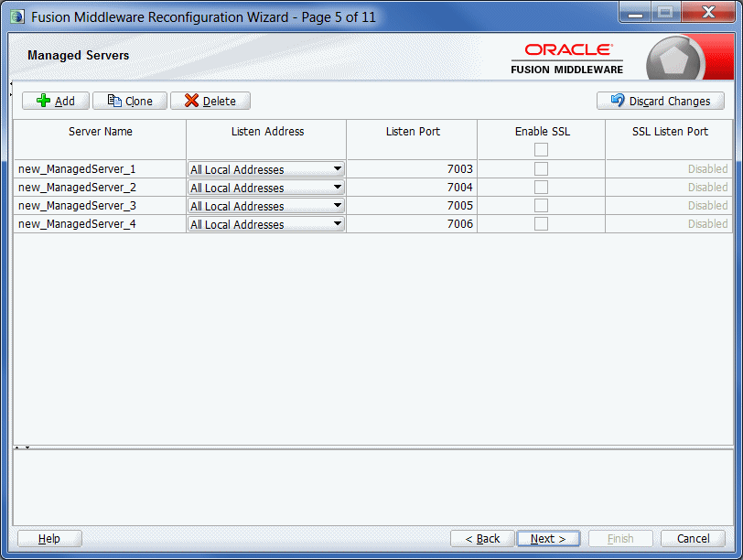Go to the Next wizard page
Screen dimensions: 743x560
(x=548, y=539)
